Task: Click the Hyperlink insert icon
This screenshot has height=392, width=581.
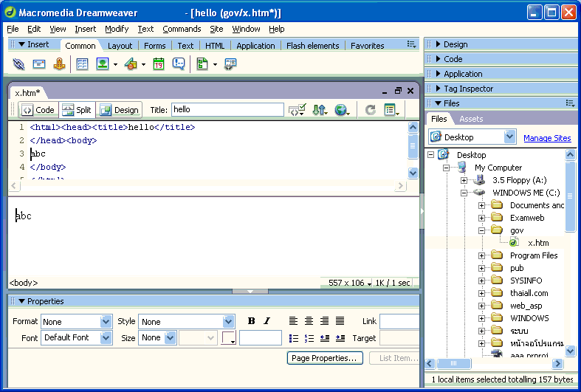Action: [x=19, y=64]
